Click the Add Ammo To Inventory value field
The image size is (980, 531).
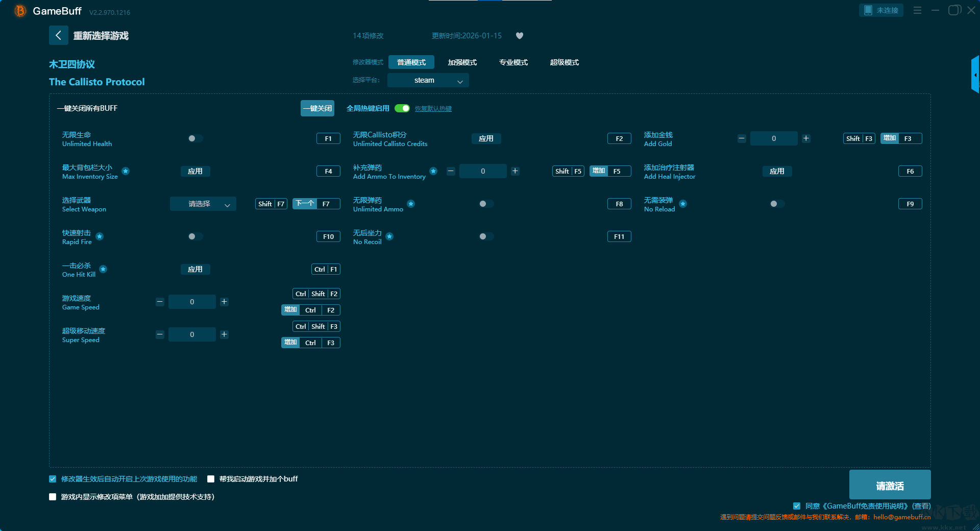point(483,171)
